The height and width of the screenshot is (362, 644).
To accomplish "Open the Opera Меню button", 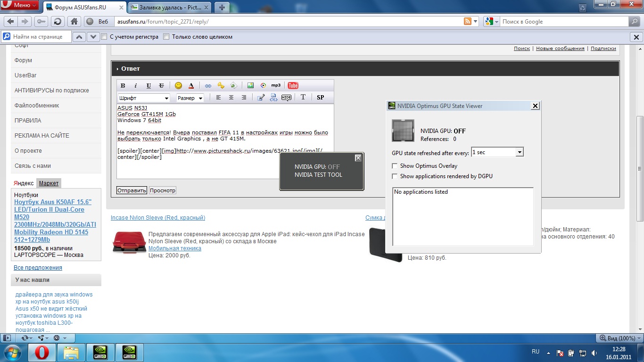I will point(20,5).
